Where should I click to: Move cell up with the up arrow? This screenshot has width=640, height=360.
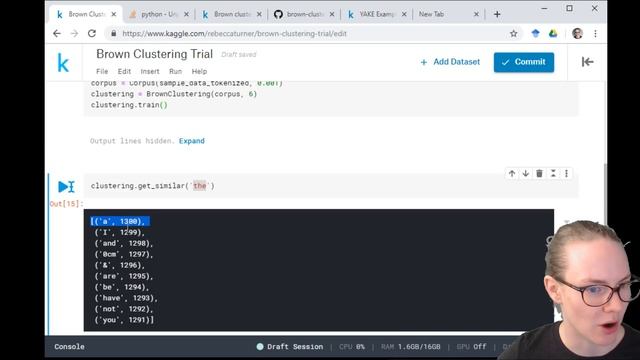pyautogui.click(x=512, y=173)
